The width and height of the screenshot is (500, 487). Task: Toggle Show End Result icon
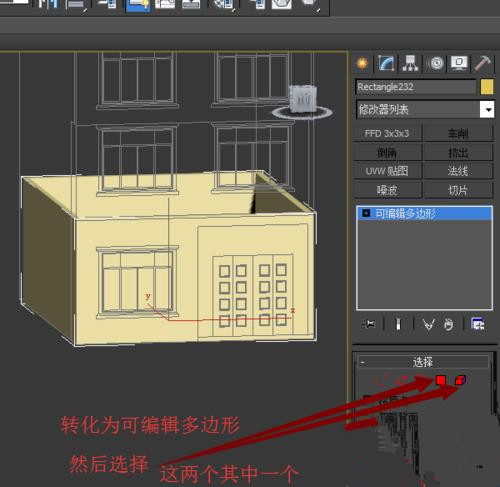398,324
